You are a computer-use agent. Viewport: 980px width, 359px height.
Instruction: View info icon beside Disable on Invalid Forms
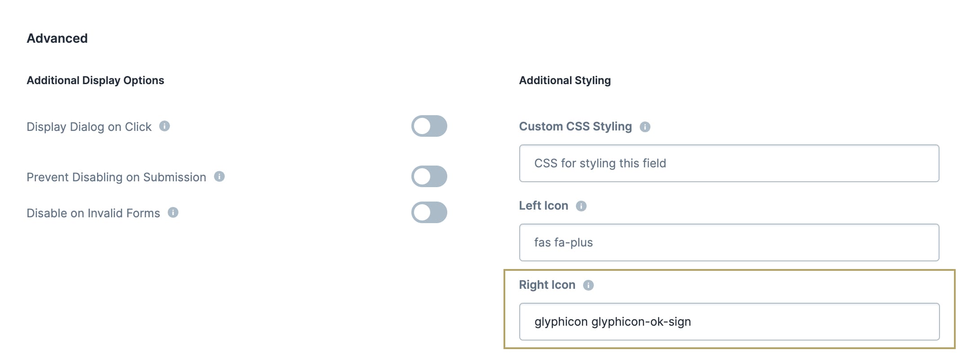click(173, 212)
